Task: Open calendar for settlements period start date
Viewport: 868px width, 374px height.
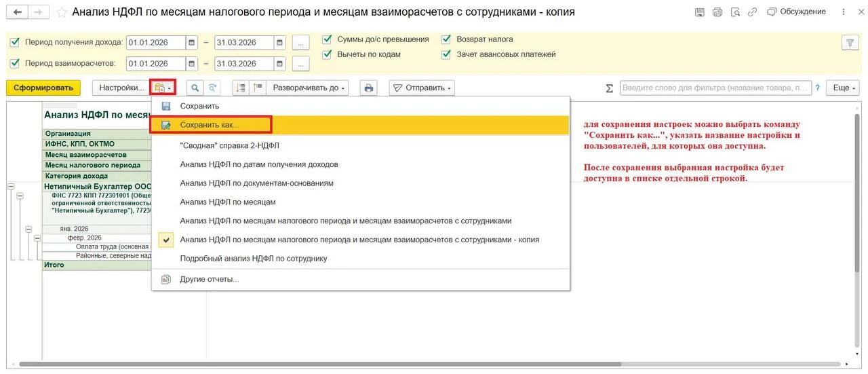Action: (192, 64)
